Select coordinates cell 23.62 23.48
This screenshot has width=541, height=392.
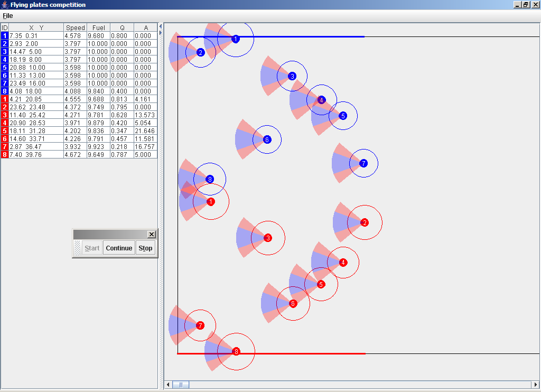36,107
